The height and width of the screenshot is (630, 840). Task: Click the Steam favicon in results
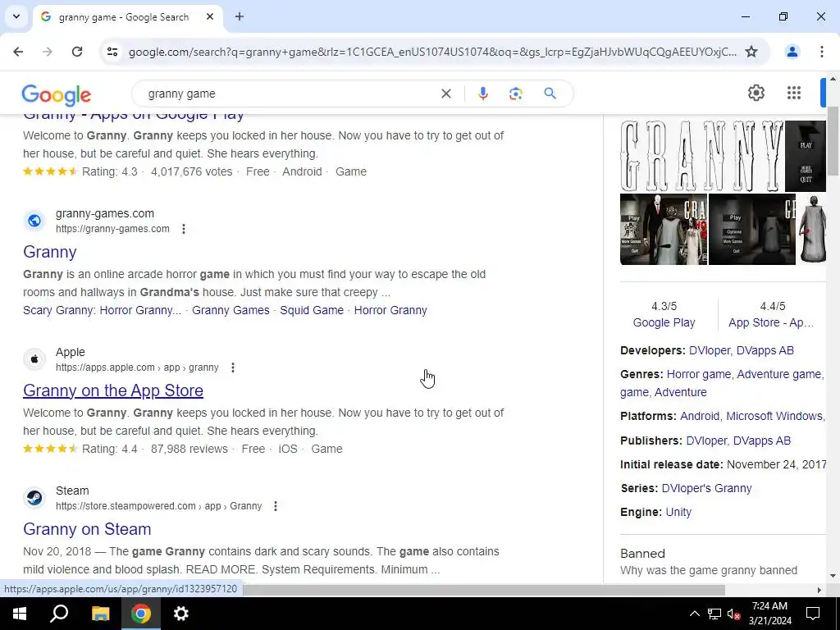(x=34, y=498)
